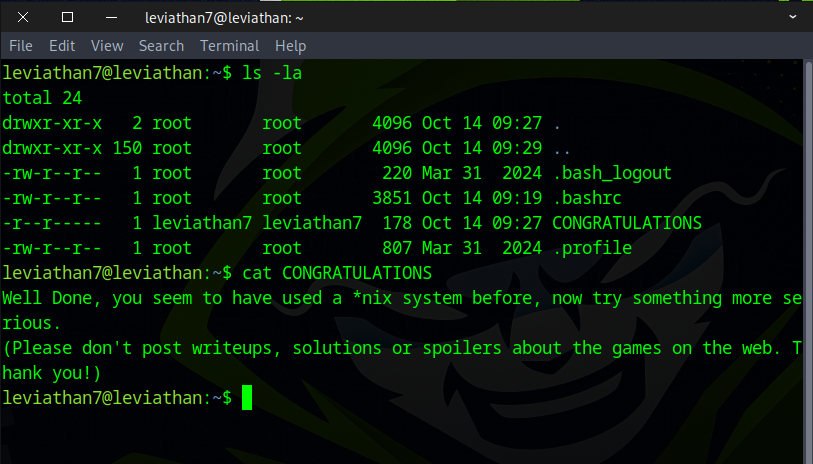The height and width of the screenshot is (464, 813).
Task: Click the typed "ls -la" command
Action: click(x=271, y=73)
